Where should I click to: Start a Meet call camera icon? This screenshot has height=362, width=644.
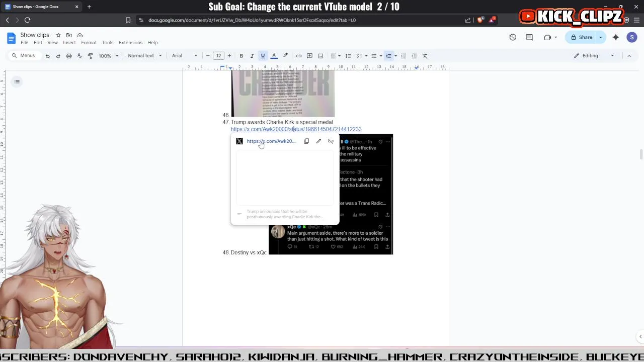(549, 37)
